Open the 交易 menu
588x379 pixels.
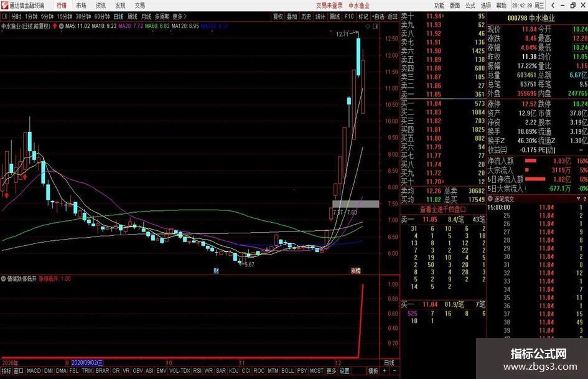coord(140,5)
